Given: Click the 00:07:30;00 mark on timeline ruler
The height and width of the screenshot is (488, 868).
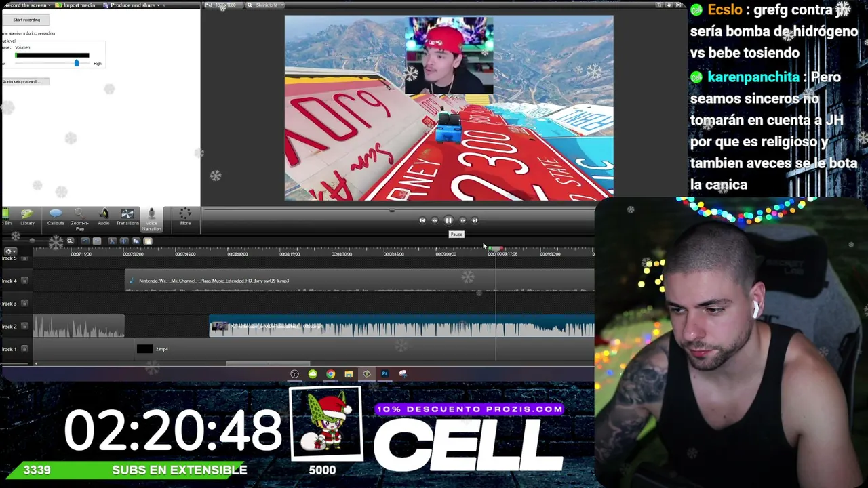Looking at the screenshot, I should [x=133, y=254].
